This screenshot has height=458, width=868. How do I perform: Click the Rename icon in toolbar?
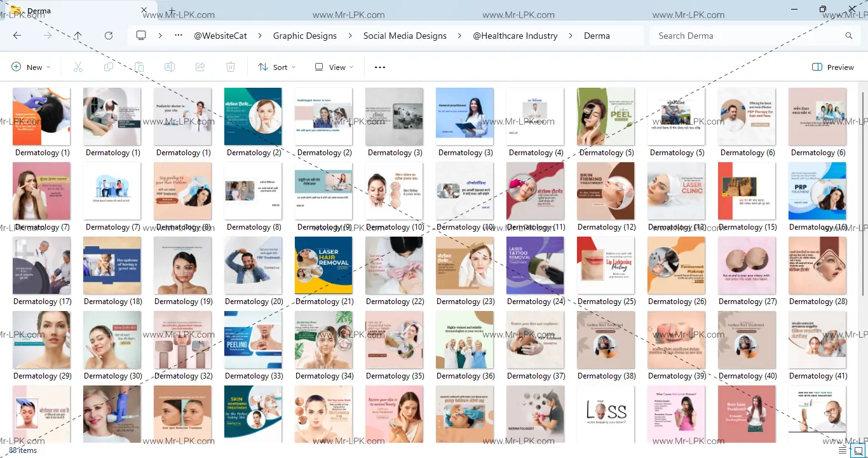170,67
